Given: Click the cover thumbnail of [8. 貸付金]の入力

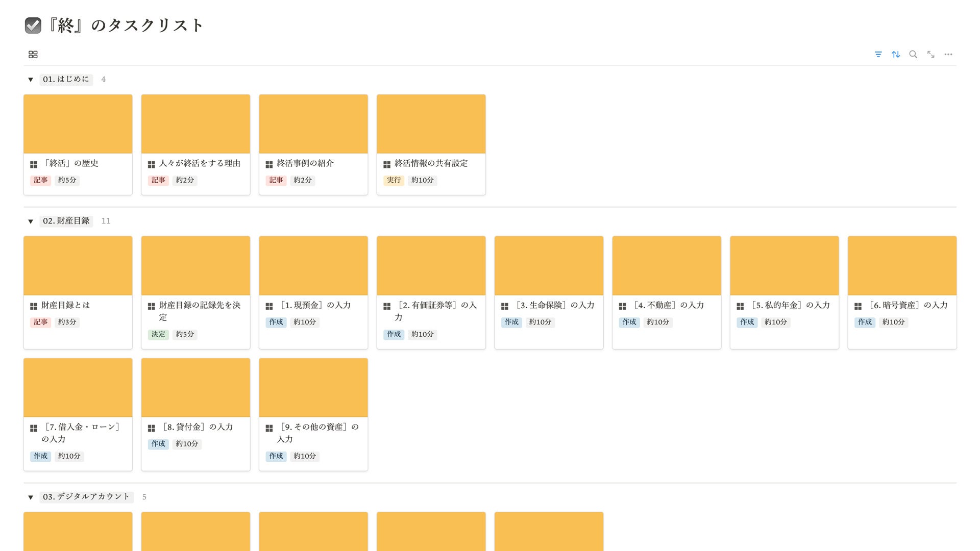Looking at the screenshot, I should click(x=195, y=387).
